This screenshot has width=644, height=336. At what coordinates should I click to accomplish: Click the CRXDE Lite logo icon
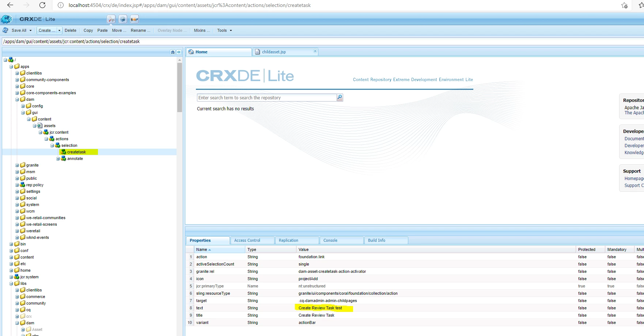coord(7,19)
